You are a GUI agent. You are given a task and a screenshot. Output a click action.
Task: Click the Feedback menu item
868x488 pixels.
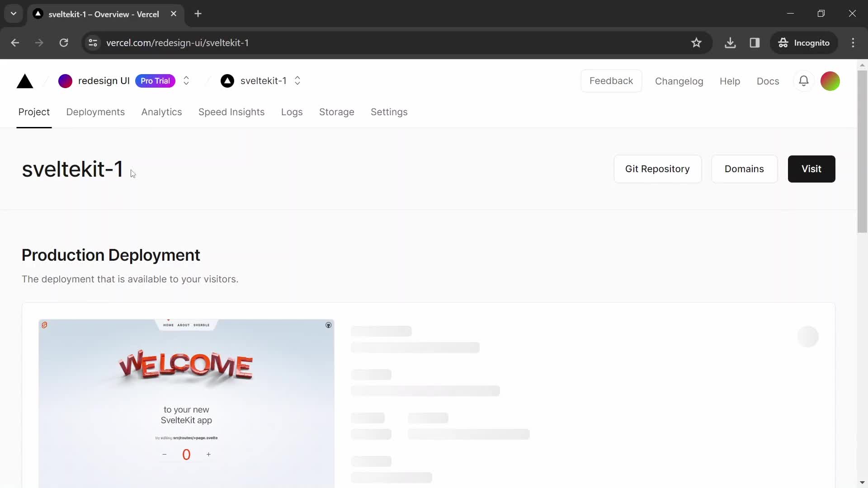[611, 80]
